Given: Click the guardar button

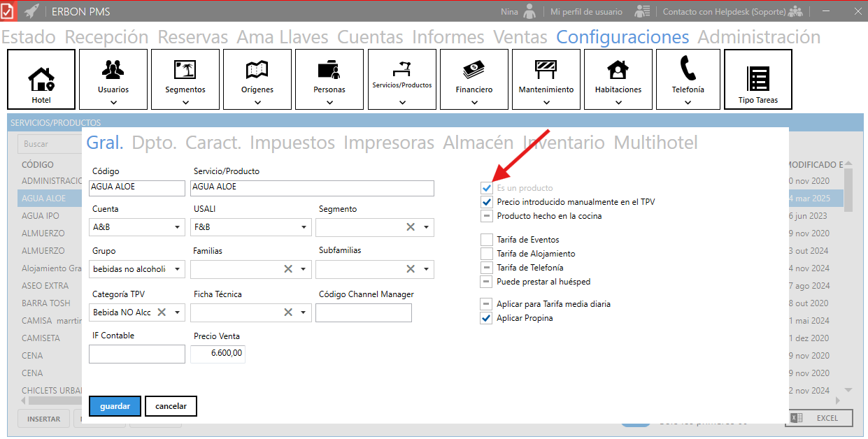Looking at the screenshot, I should 115,406.
